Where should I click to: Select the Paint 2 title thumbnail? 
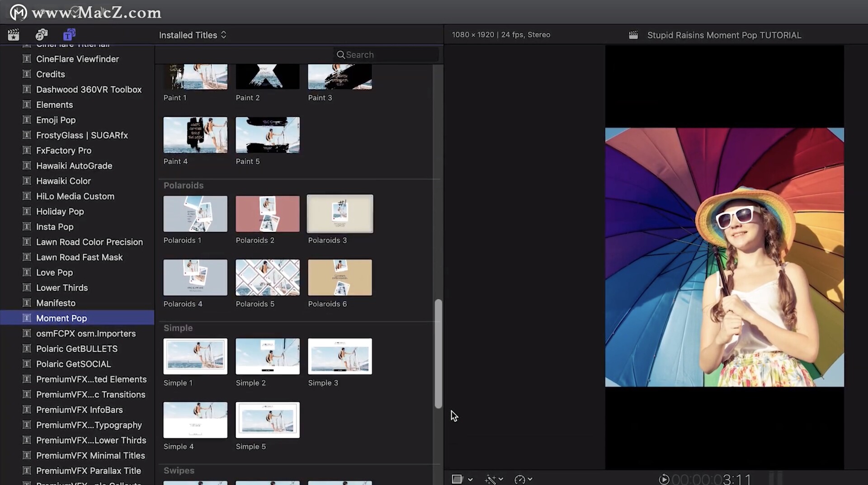coord(268,76)
